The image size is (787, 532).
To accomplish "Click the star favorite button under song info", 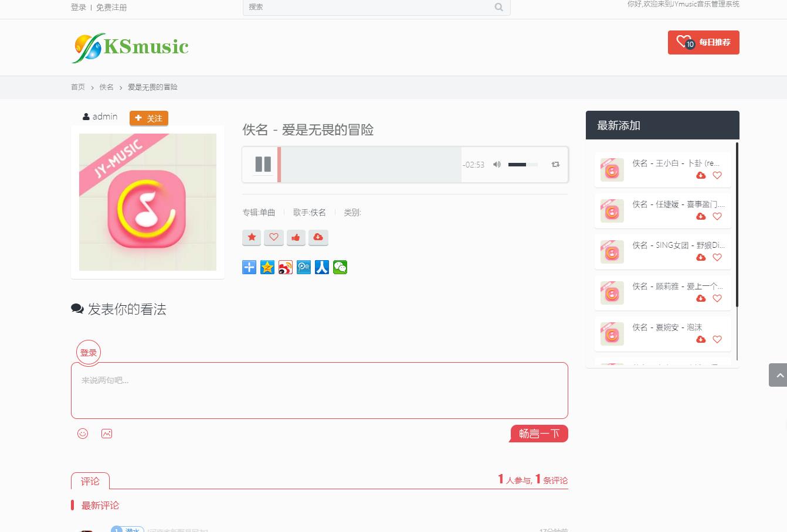I will (x=252, y=237).
